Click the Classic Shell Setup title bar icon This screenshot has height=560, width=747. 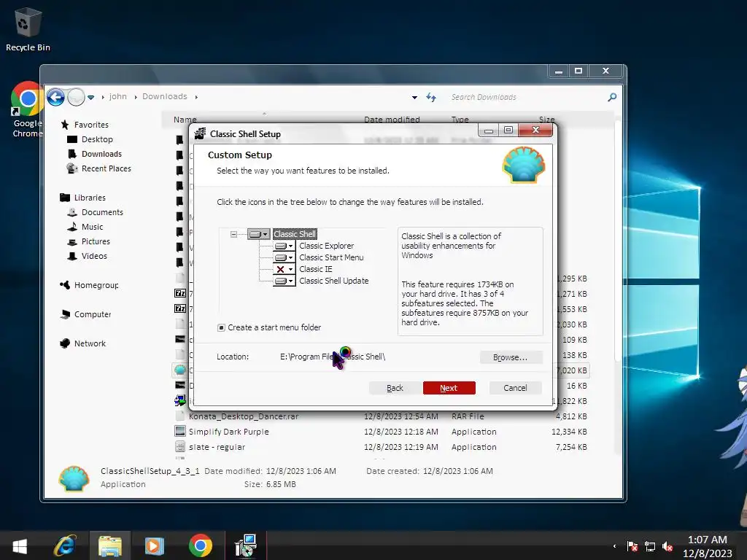[200, 134]
